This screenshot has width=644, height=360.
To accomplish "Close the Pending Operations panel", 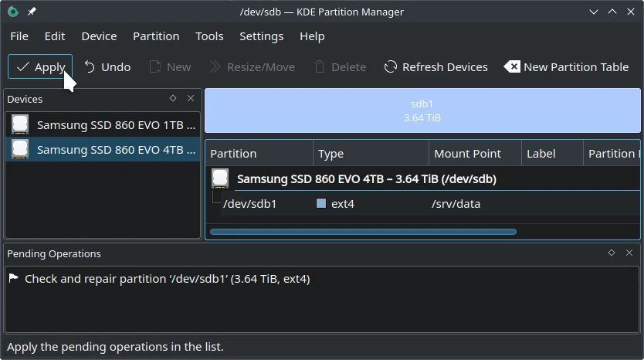I will tap(629, 253).
